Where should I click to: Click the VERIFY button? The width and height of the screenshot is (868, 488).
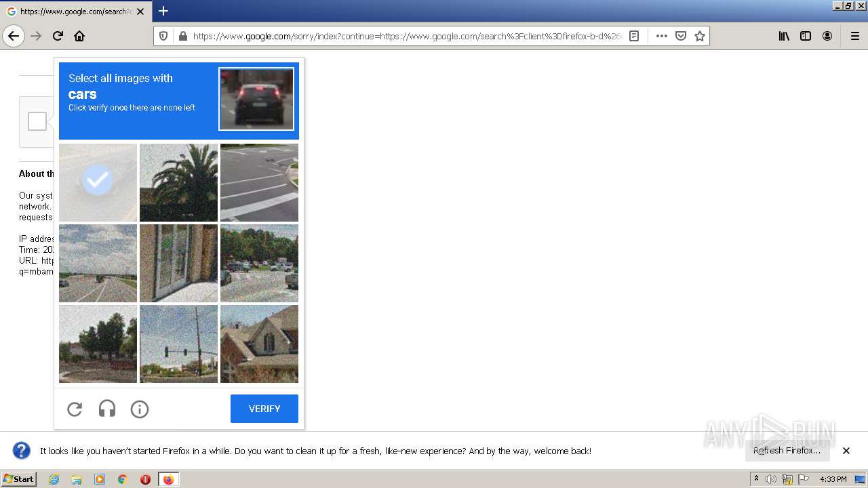point(264,409)
